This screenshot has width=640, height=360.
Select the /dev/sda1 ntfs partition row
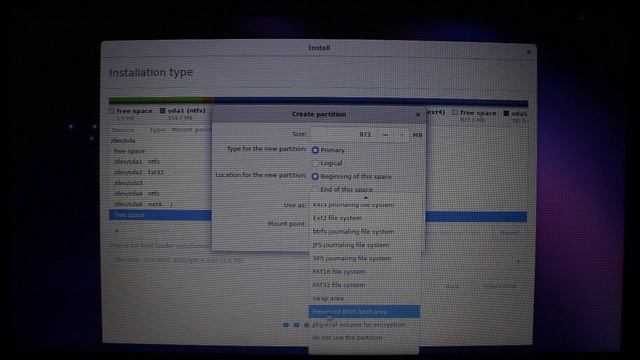point(160,162)
